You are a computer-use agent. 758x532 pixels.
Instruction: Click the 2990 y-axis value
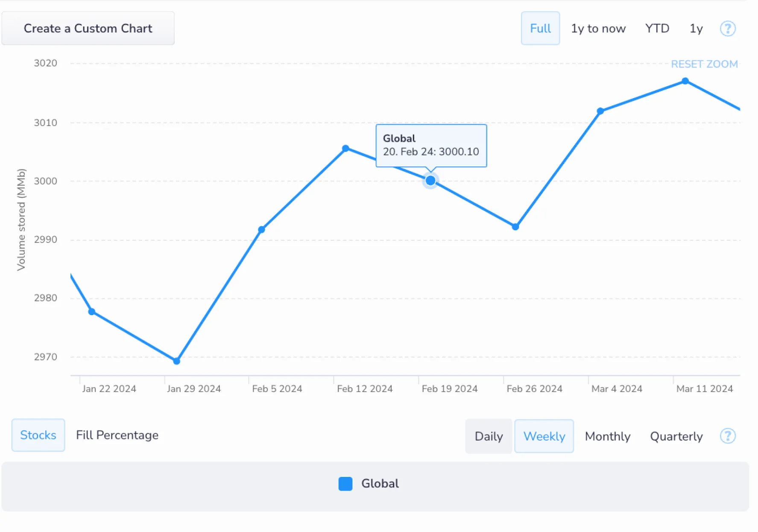click(46, 240)
